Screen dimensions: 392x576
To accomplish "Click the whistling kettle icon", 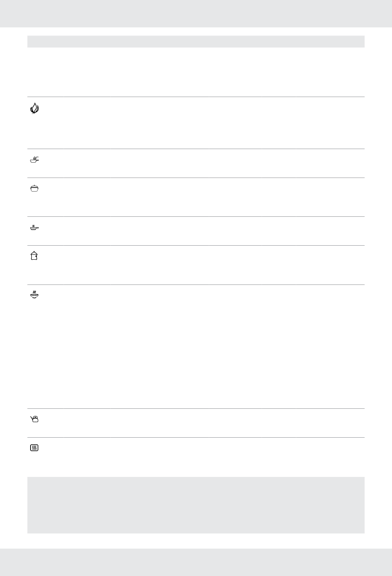I will (34, 419).
